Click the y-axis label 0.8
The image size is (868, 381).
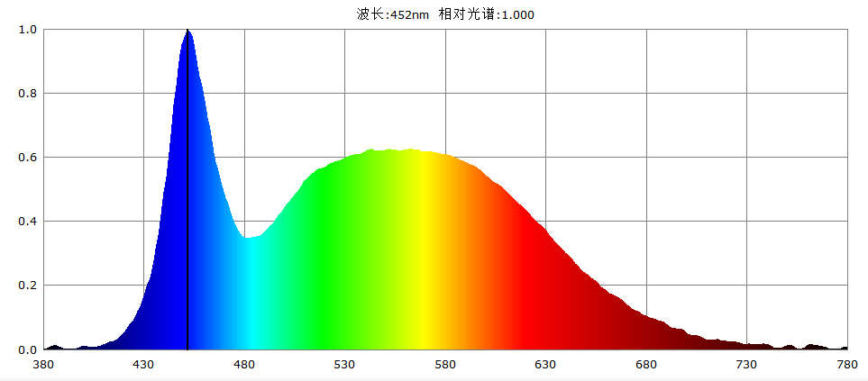pyautogui.click(x=28, y=94)
